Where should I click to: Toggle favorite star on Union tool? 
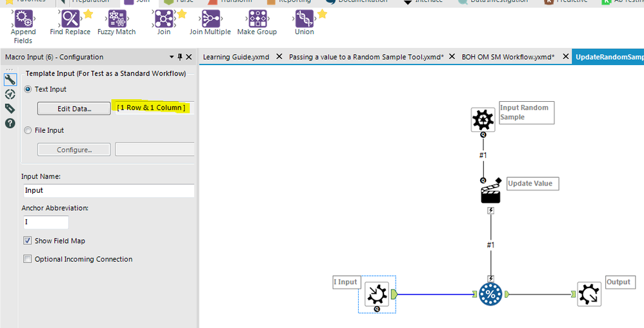tap(322, 14)
